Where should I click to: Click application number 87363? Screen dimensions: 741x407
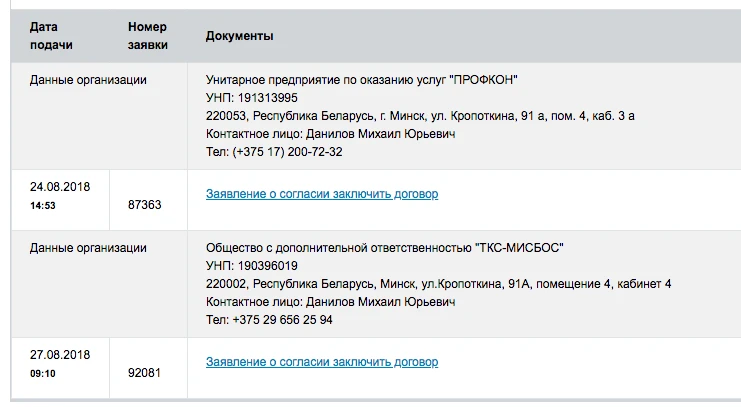[x=145, y=205]
